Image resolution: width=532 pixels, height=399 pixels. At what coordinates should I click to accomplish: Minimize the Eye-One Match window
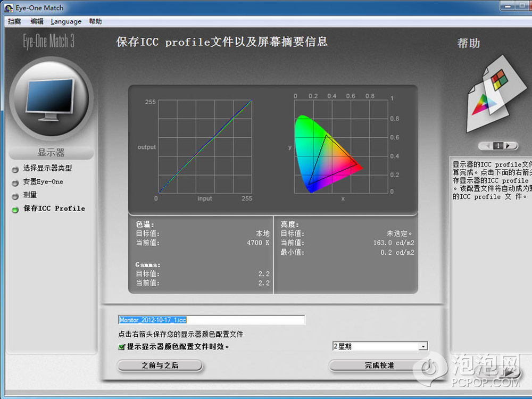click(508, 6)
